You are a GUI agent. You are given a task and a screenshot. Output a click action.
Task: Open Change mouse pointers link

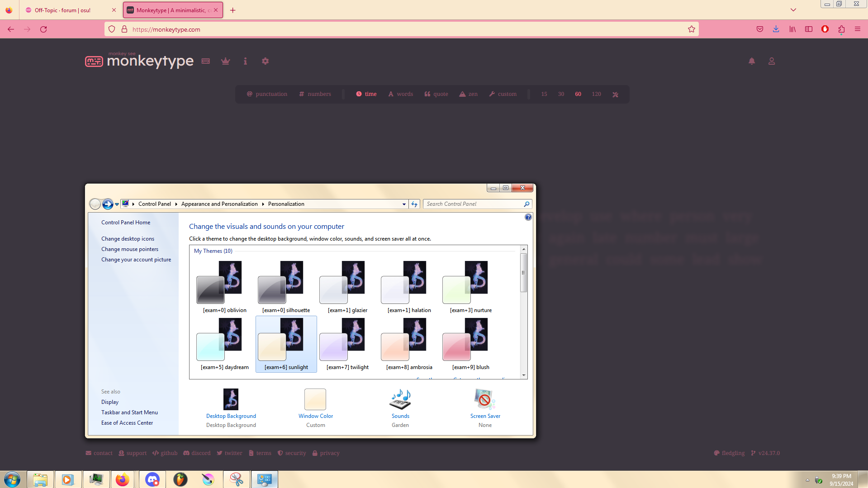[130, 249]
